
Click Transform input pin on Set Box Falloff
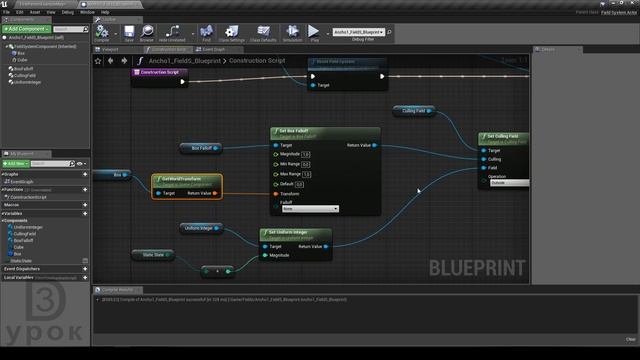click(x=276, y=194)
